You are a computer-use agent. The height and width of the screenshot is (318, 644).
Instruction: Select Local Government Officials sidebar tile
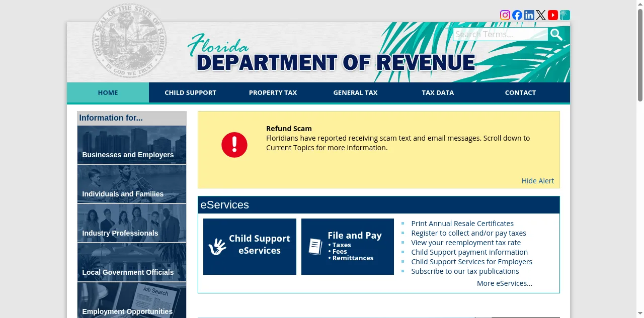click(132, 262)
